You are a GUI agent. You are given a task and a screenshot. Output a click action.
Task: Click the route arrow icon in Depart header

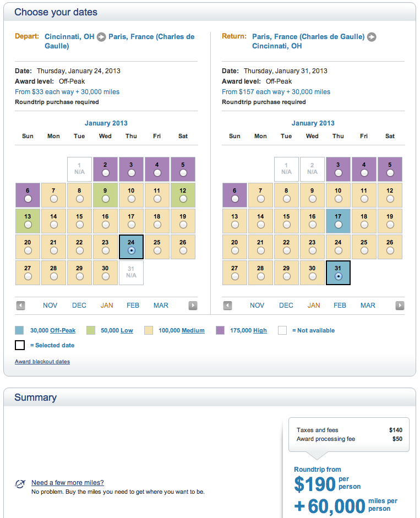tap(101, 37)
